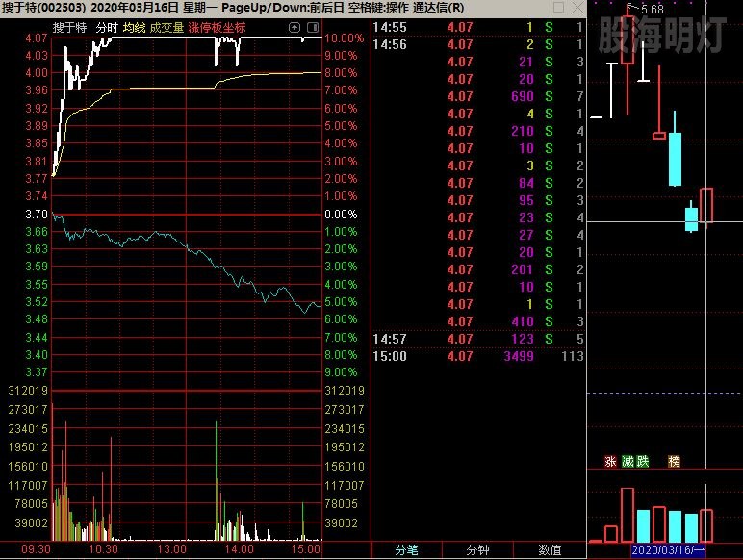Click the trade row with volume 410
Viewport: 743px width, 560px height.
(478, 321)
